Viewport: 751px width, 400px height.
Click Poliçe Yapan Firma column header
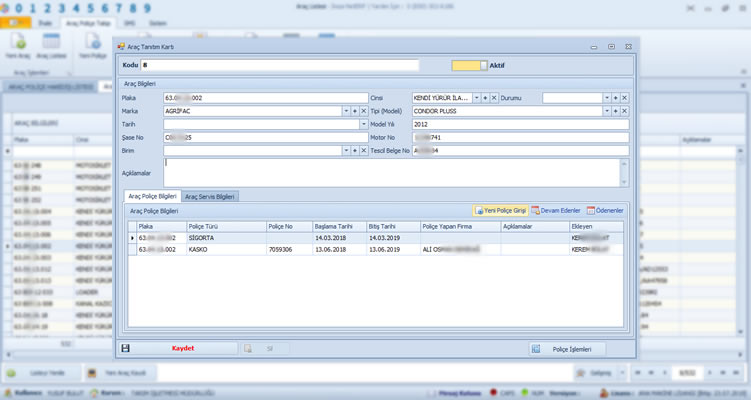[x=460, y=227]
